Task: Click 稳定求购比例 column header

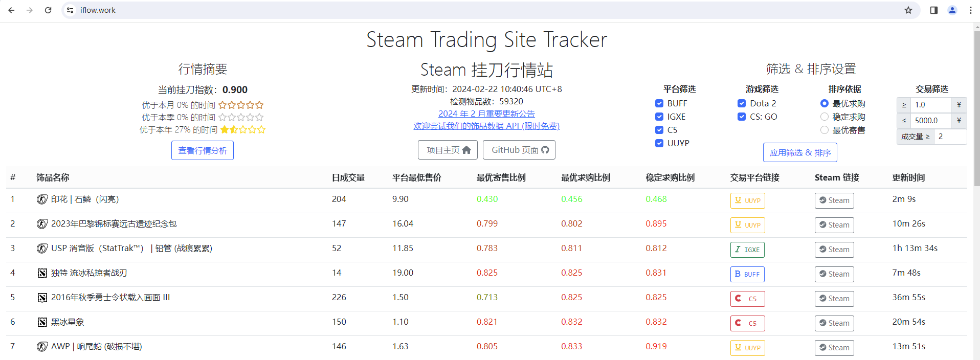Action: coord(670,178)
